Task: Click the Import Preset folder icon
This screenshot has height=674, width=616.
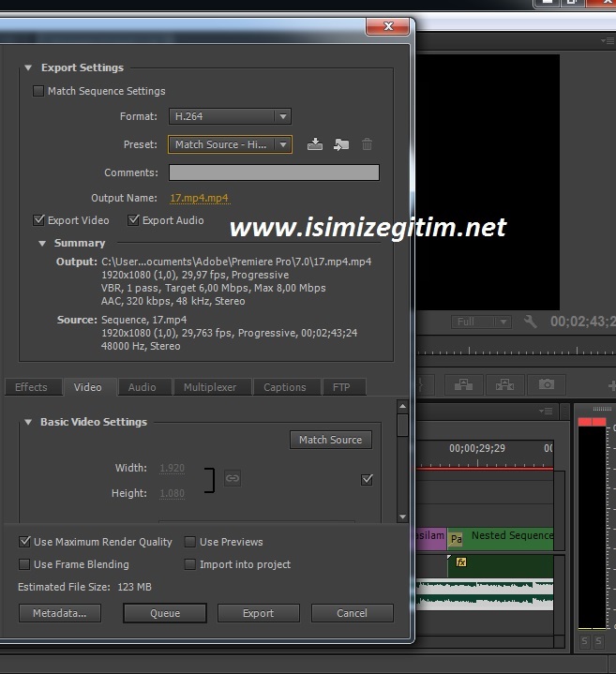Action: [x=341, y=144]
